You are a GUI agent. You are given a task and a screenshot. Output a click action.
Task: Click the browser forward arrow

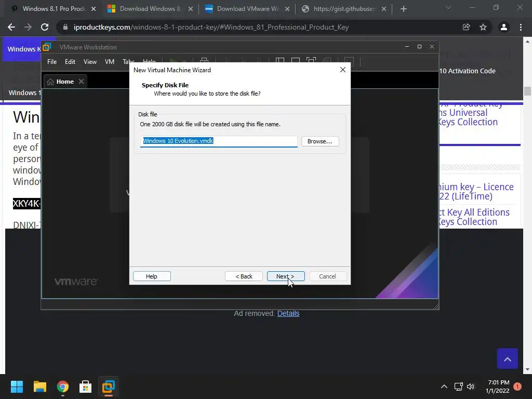[x=28, y=27]
